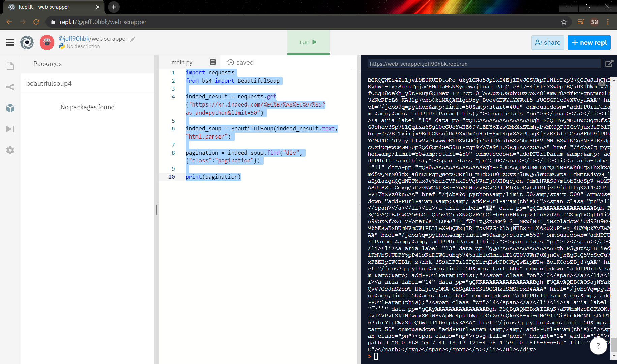Open browser media control icon
The width and height of the screenshot is (617, 364).
coord(580,22)
